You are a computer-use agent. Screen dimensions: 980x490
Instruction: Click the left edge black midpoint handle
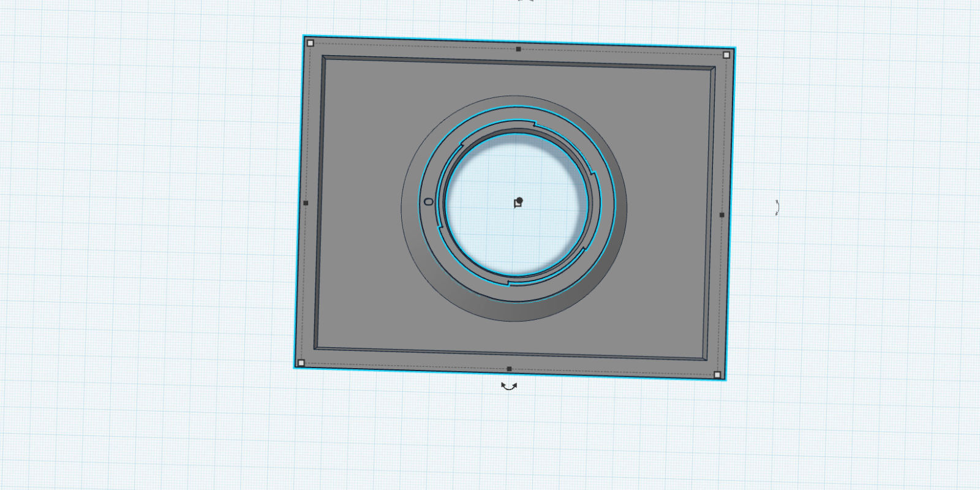306,203
